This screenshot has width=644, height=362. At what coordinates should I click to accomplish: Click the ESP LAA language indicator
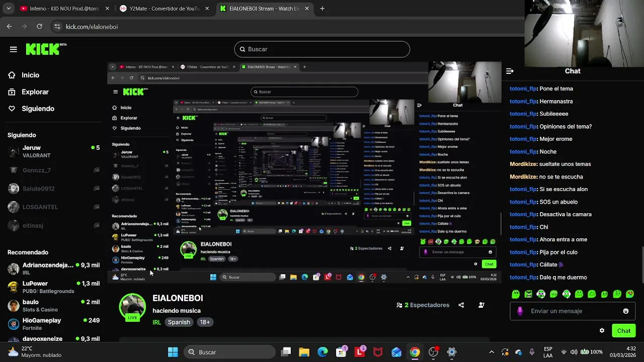pyautogui.click(x=548, y=352)
